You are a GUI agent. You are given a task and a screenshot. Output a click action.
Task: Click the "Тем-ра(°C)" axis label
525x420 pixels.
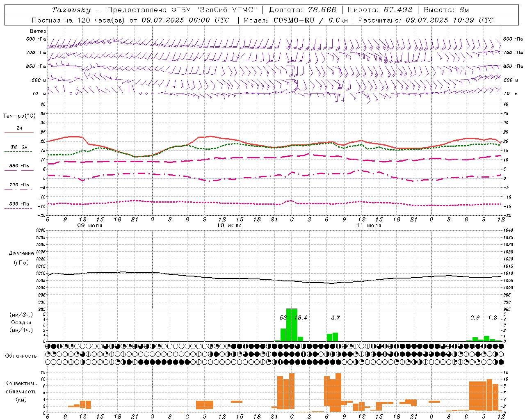point(19,116)
